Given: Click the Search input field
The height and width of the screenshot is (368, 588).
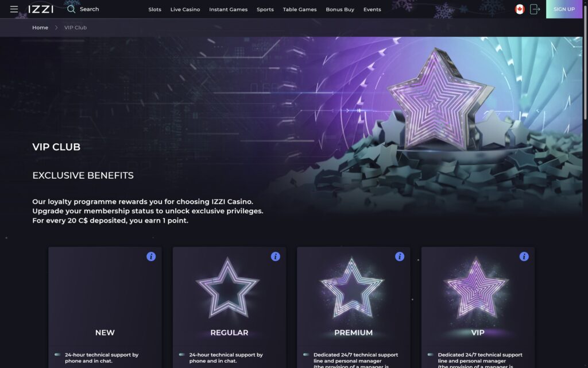Looking at the screenshot, I should (x=89, y=9).
